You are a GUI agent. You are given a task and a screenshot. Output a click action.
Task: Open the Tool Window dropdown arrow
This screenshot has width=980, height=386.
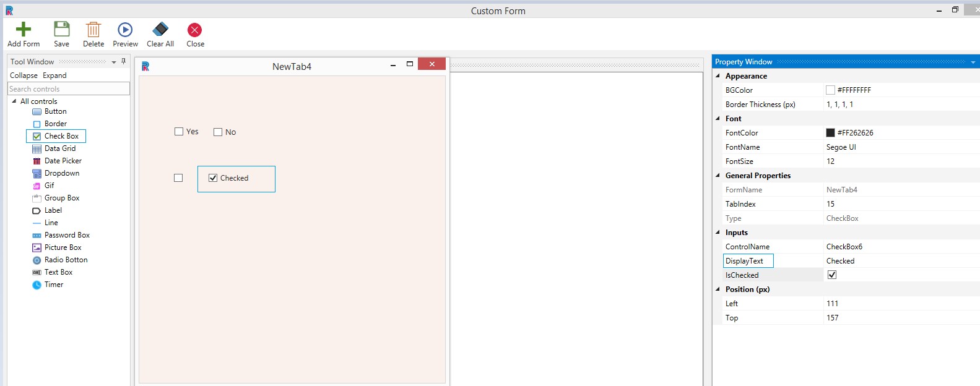pos(114,62)
